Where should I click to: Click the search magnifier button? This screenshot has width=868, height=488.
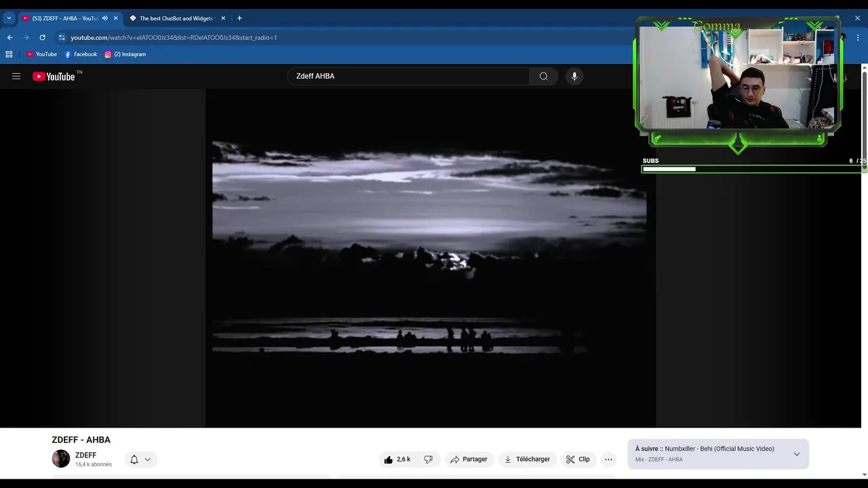(x=543, y=77)
